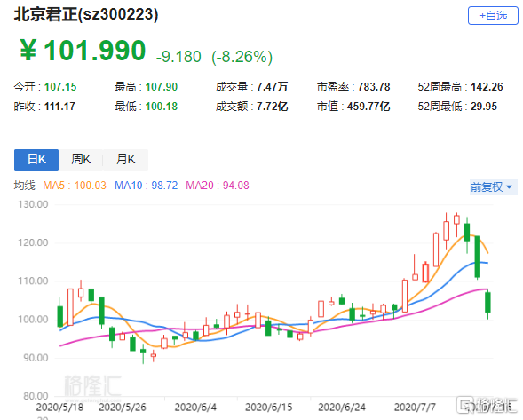Viewport: 523px width, 420px height.
Task: Select the MA20 : 94.08 indicator label
Action: [x=218, y=186]
